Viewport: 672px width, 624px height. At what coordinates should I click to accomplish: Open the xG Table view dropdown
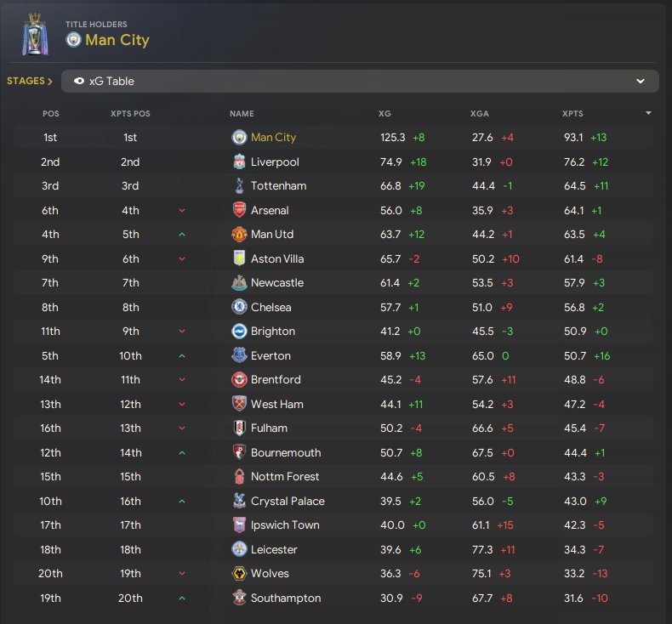[x=360, y=82]
